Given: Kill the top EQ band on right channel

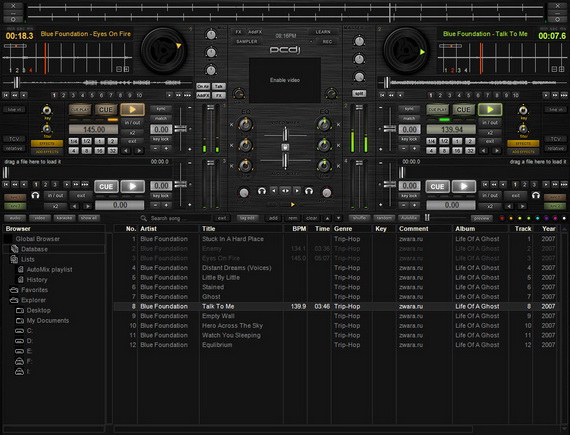Looking at the screenshot, I should coord(338,125).
